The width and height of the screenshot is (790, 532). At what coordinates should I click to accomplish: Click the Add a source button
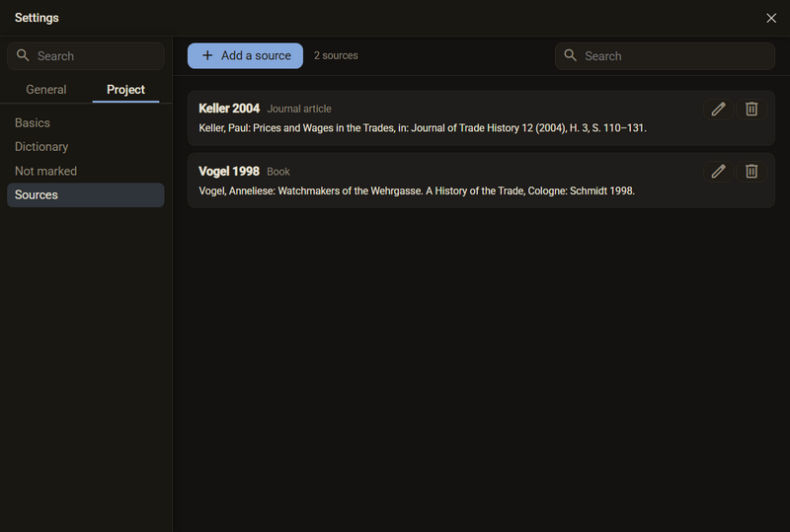tap(245, 55)
